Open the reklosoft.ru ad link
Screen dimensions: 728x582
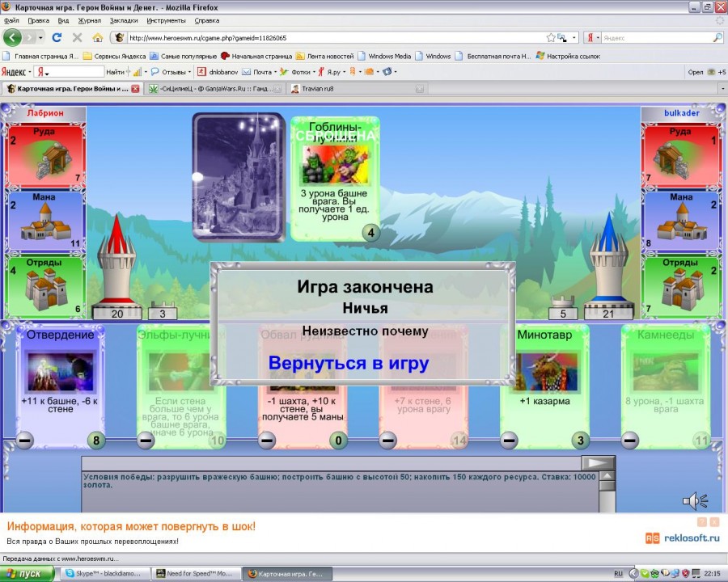pos(683,538)
